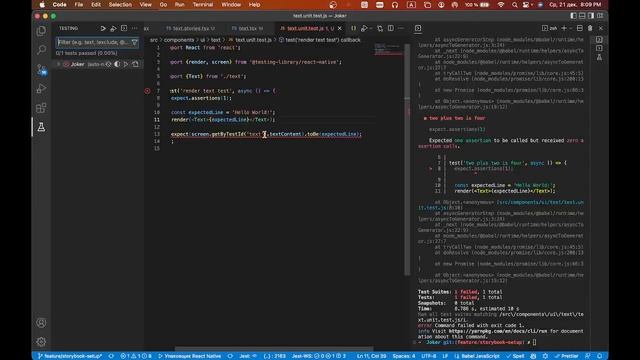Click 'Ln 11, Col 39' in the status bar
Screen dimensions: 640x360
(371, 356)
